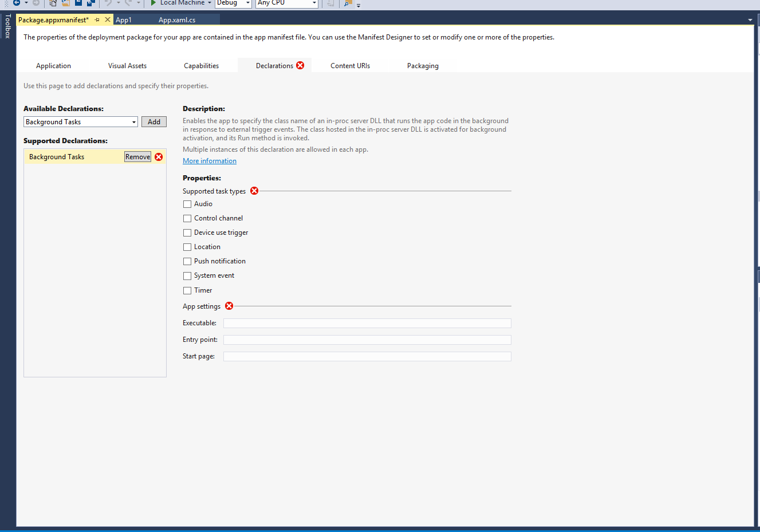Remove the Background Tasks declaration
The image size is (760, 532).
pyautogui.click(x=137, y=157)
